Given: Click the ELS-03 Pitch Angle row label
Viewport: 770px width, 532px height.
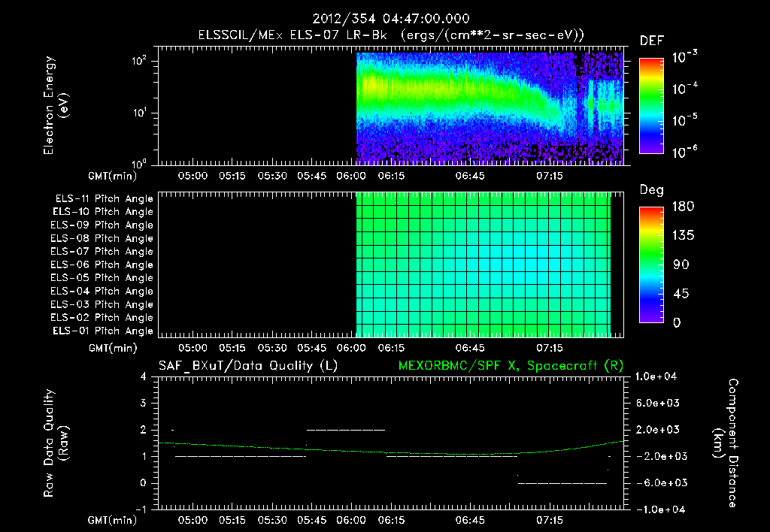Looking at the screenshot, I should coord(102,305).
